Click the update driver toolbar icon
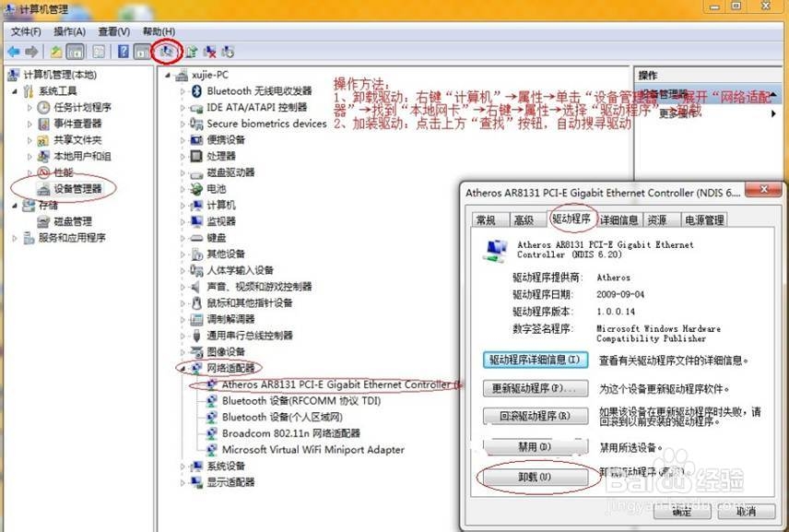This screenshot has height=532, width=789. pos(191,52)
